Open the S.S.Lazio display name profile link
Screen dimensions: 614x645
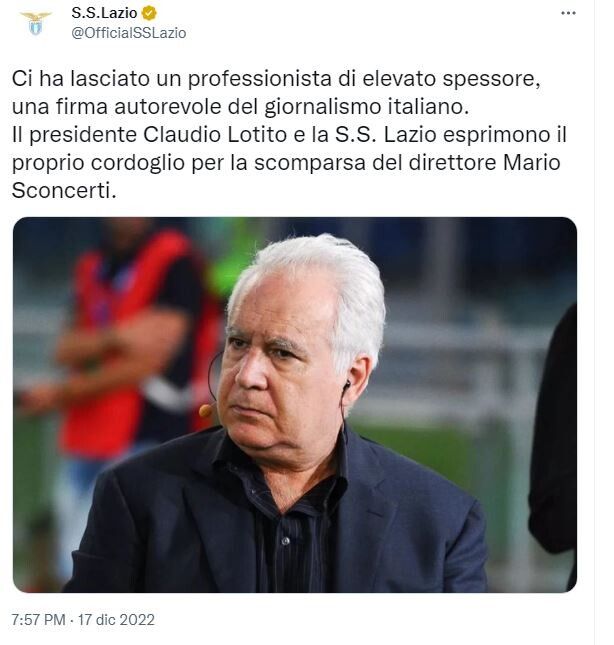104,13
